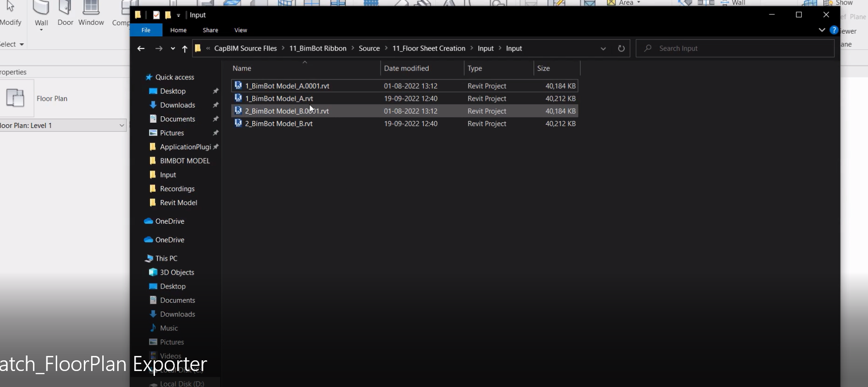Switch to the View ribbon tab
The width and height of the screenshot is (868, 387).
[x=241, y=30]
